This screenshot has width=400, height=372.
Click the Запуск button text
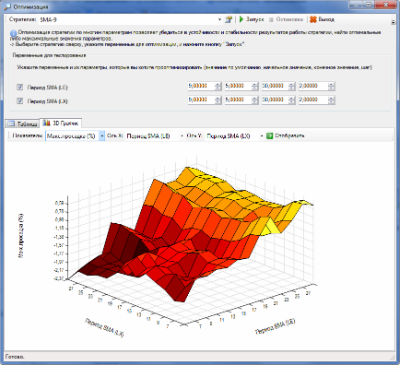pos(255,19)
